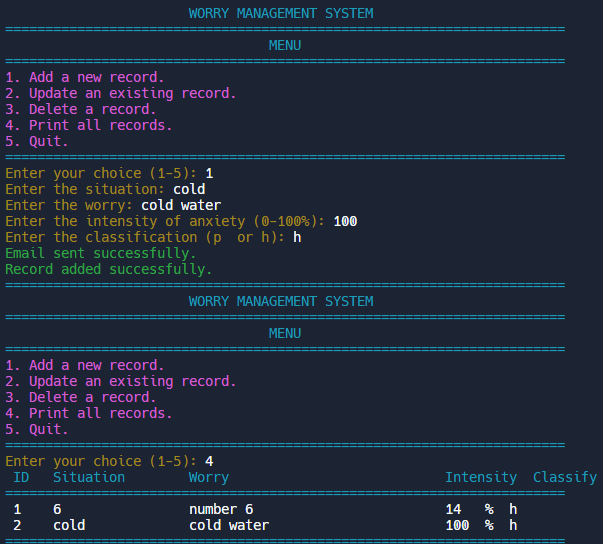Click the 'Intensity' column header
603x544 pixels.
(x=481, y=477)
